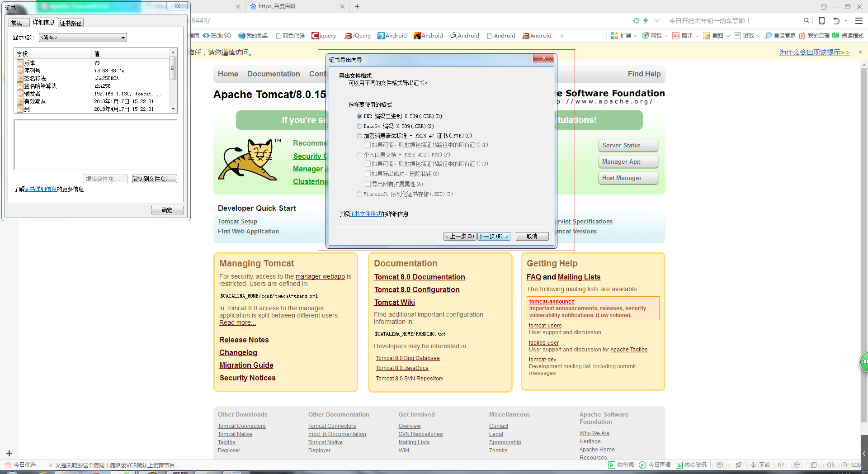The image size is (868, 474).
Task: Open the 颜色代码 bookmark
Action: tap(290, 36)
